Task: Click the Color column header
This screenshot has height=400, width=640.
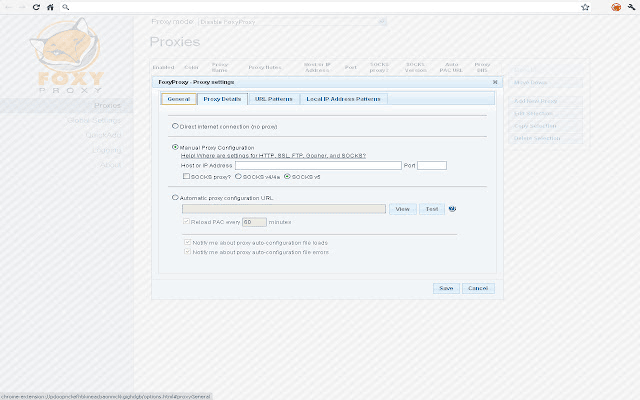Action: pos(191,67)
